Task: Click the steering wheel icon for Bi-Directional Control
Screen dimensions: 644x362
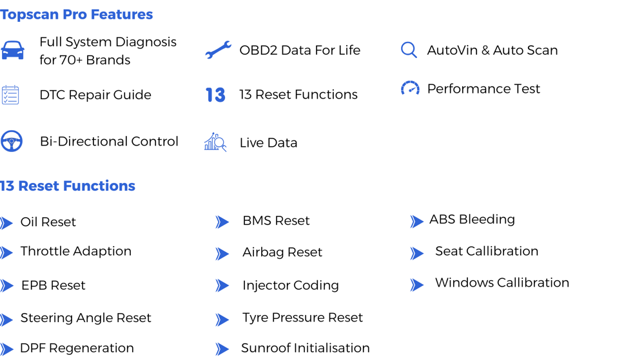Action: point(12,141)
